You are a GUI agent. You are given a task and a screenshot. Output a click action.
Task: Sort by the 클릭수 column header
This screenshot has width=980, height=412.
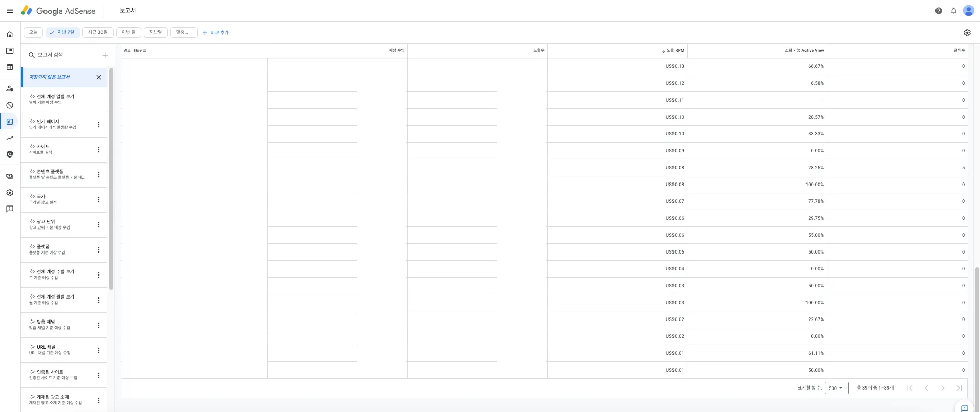pos(959,51)
